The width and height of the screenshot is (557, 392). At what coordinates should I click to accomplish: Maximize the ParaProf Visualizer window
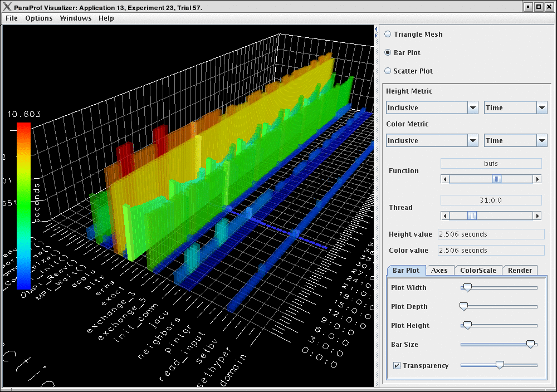tap(539, 7)
